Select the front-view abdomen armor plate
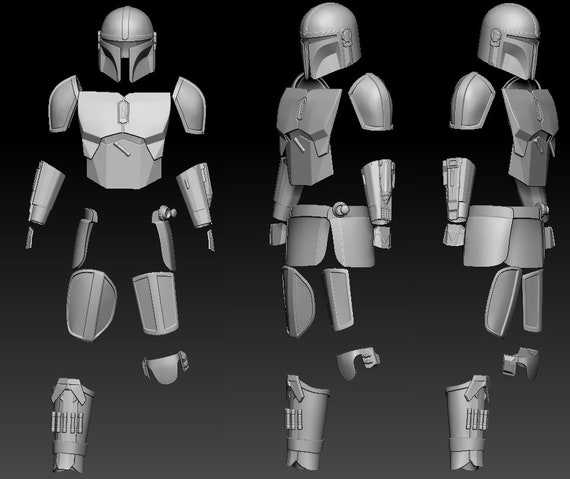The image size is (570, 479). click(x=124, y=161)
